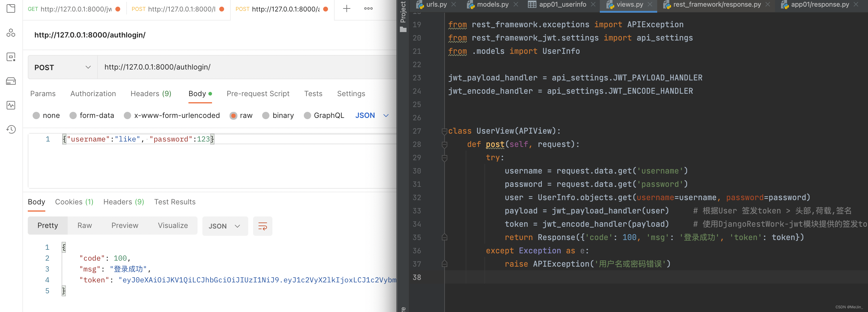Close the models.py editor tab

click(x=516, y=5)
